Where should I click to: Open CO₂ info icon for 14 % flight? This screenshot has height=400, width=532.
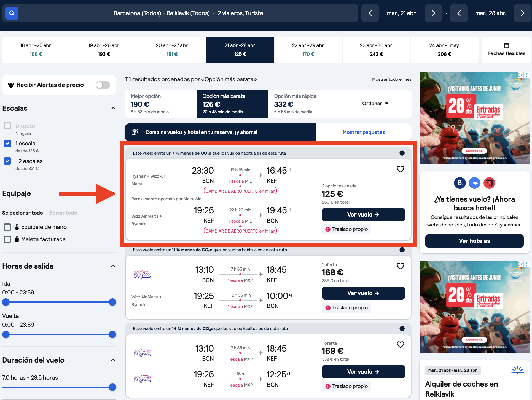pyautogui.click(x=402, y=329)
